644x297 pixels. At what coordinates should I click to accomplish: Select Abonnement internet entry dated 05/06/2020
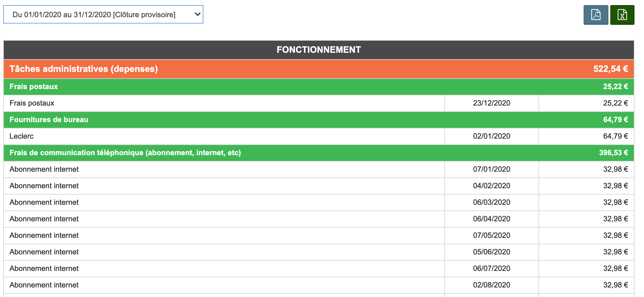(x=44, y=252)
